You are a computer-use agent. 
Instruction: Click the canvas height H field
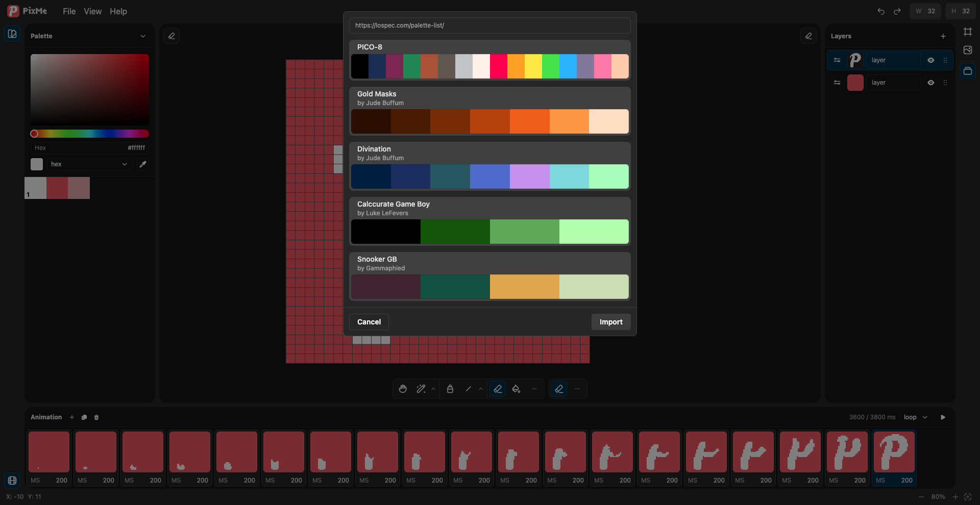[x=960, y=11]
